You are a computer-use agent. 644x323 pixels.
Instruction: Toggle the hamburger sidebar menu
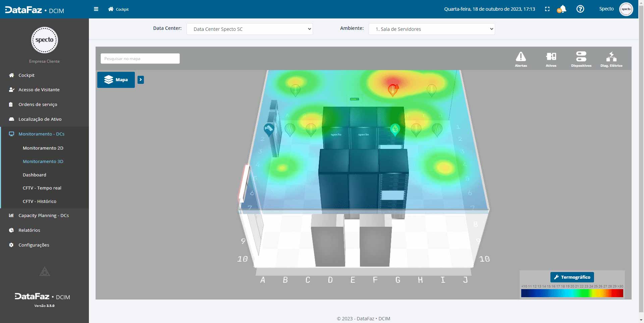pos(96,9)
